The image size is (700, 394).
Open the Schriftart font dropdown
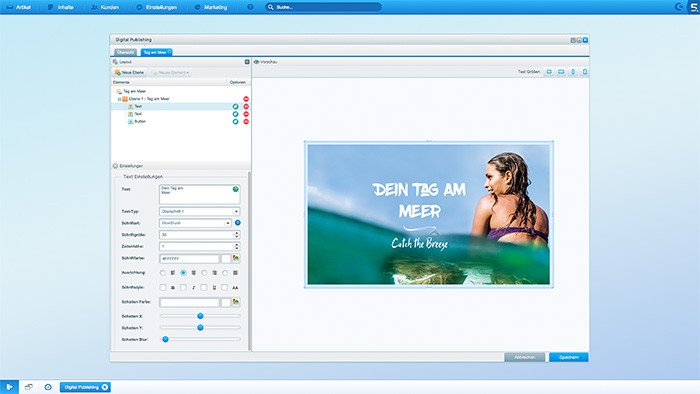(227, 223)
